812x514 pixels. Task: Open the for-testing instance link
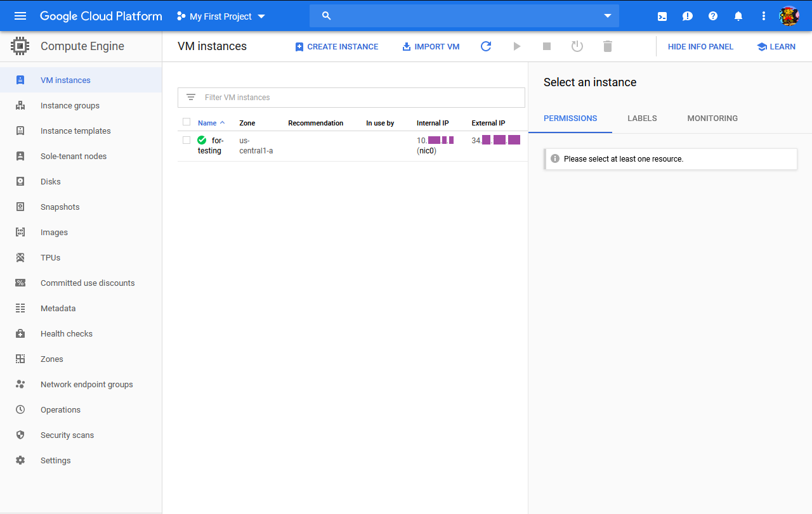[x=211, y=146]
